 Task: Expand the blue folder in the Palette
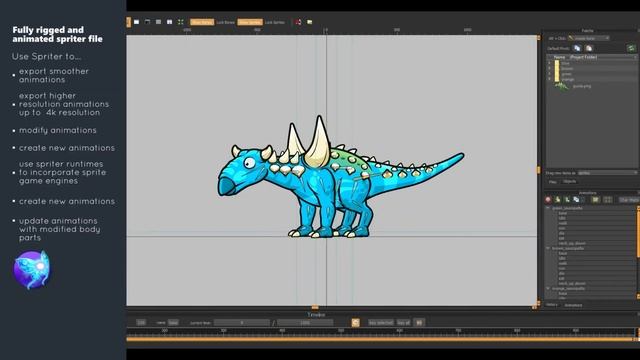tap(549, 63)
